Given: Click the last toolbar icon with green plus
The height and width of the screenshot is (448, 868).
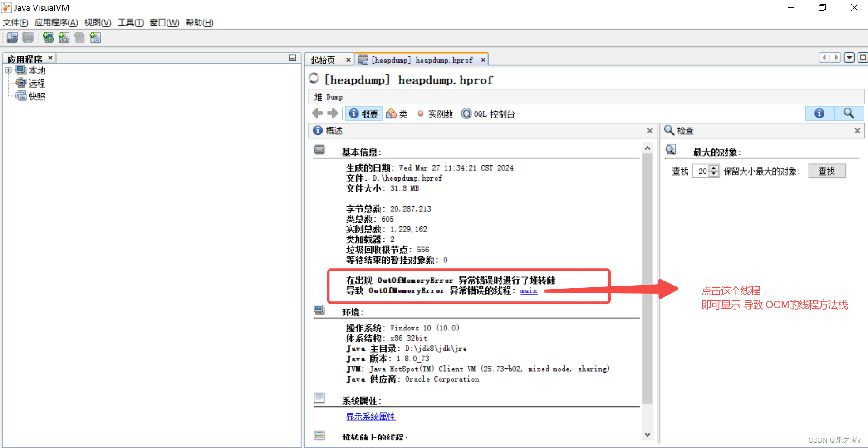Looking at the screenshot, I should pyautogui.click(x=95, y=38).
